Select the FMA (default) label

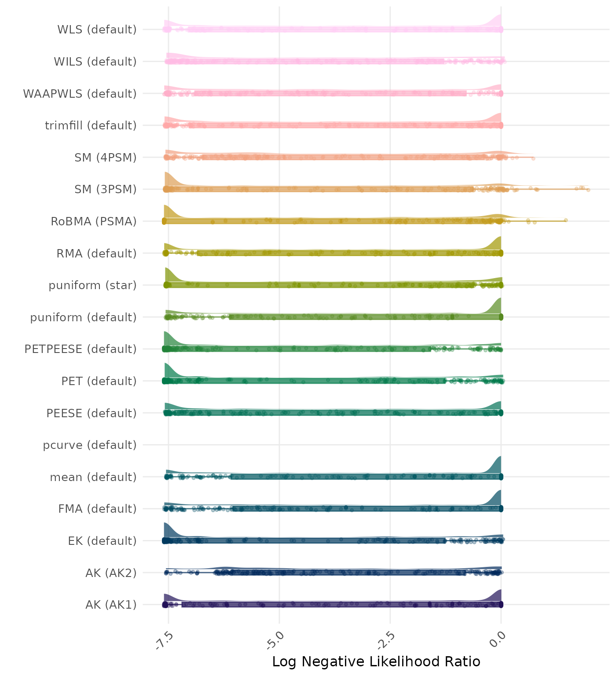pos(97,509)
